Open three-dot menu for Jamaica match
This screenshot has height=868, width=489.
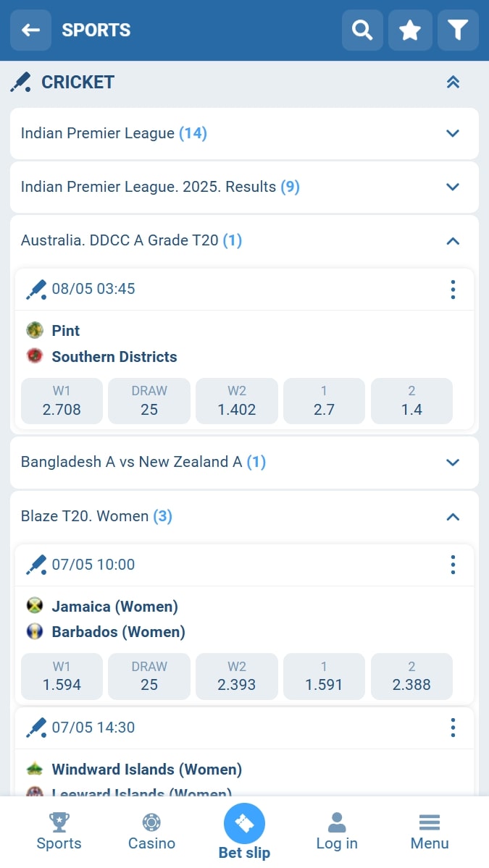(x=453, y=565)
